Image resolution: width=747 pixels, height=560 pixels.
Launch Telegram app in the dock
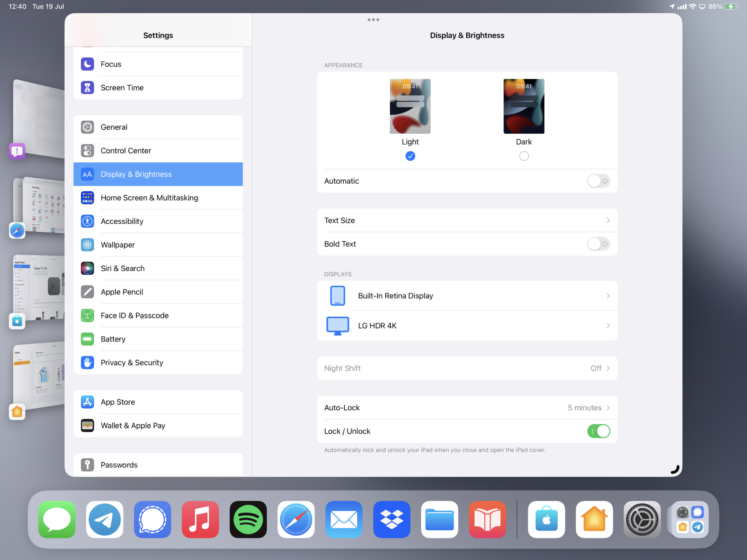(x=105, y=519)
